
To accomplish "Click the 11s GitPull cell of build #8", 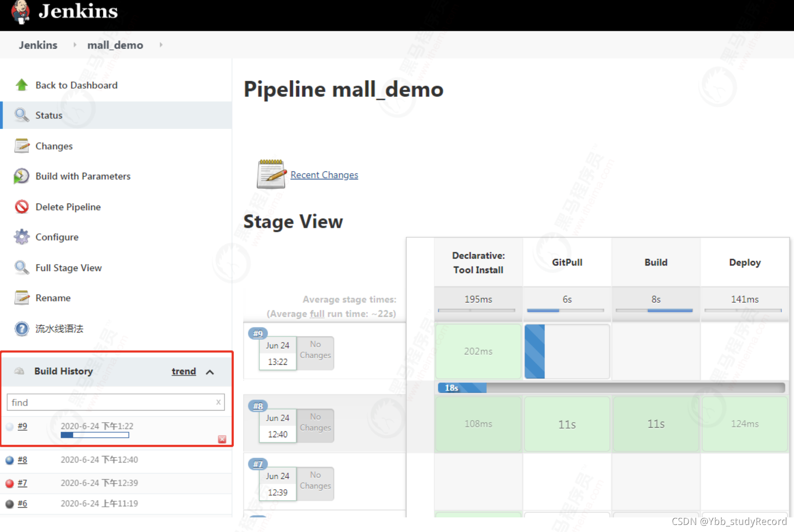I will pos(567,424).
